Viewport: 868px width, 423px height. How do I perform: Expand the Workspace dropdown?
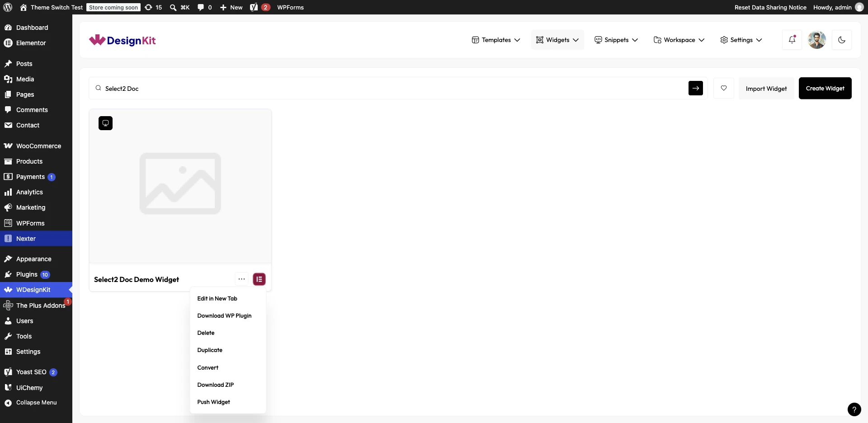(679, 40)
